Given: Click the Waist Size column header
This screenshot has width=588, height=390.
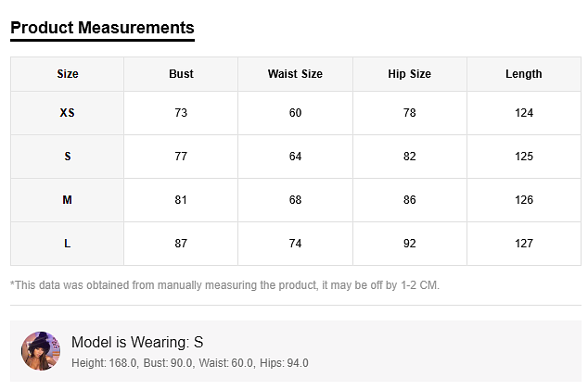Looking at the screenshot, I should click(x=295, y=74).
